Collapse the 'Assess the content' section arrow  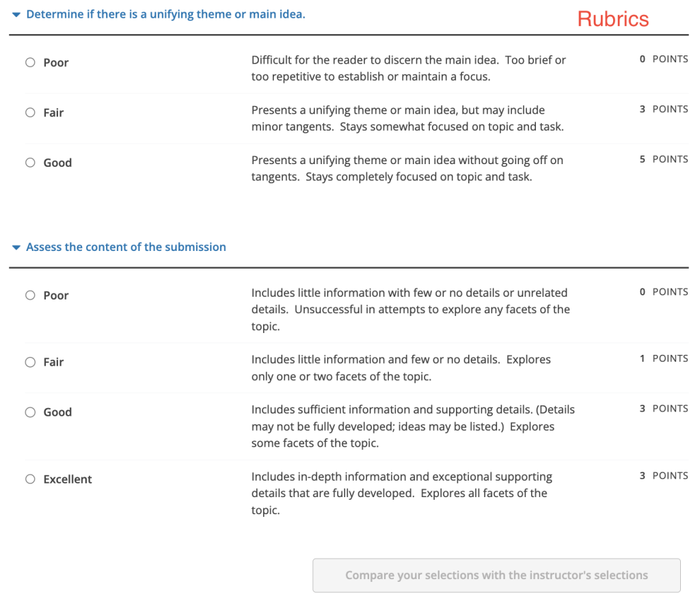16,248
